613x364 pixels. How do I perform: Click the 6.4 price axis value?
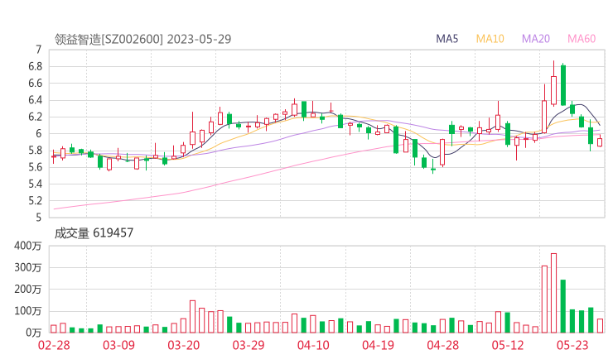(35, 100)
